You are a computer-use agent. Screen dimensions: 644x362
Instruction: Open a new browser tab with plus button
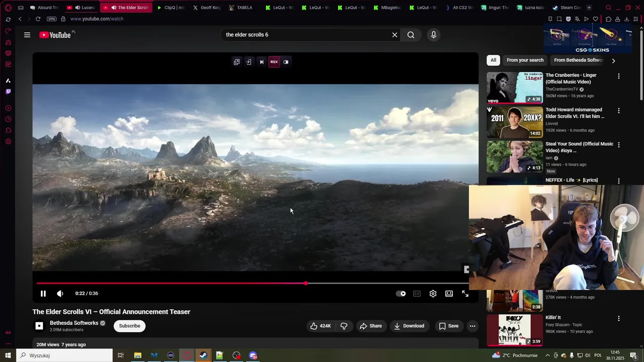pos(589,8)
